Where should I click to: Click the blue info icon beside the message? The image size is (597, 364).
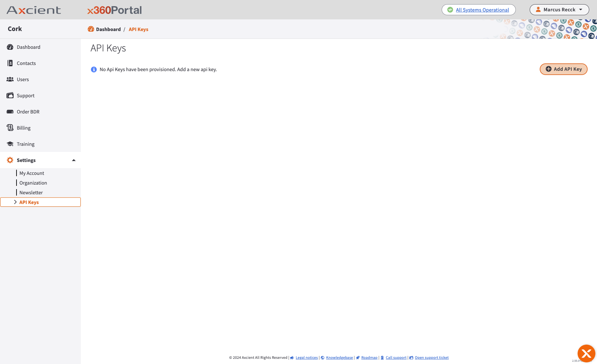(94, 70)
